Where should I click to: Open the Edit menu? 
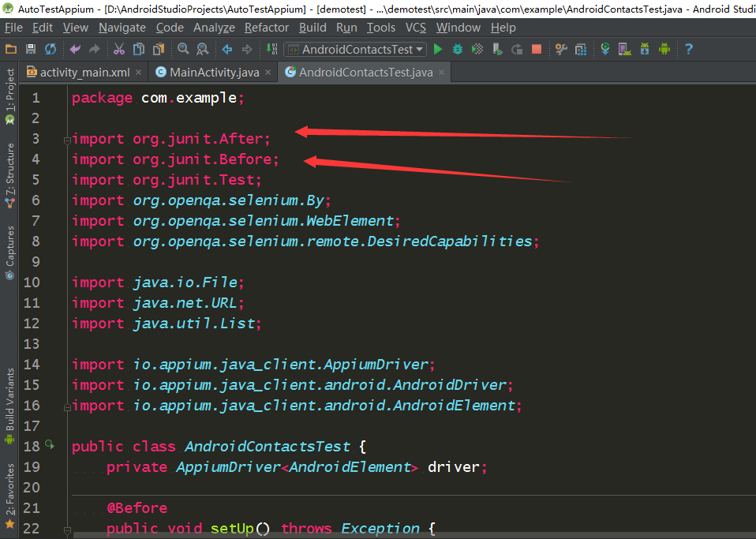[43, 28]
